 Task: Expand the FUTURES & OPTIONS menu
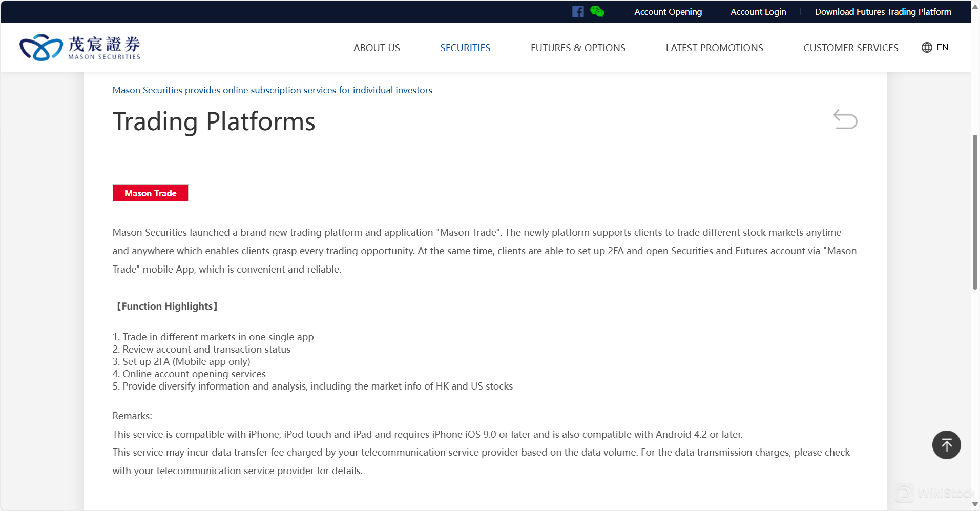coord(578,48)
